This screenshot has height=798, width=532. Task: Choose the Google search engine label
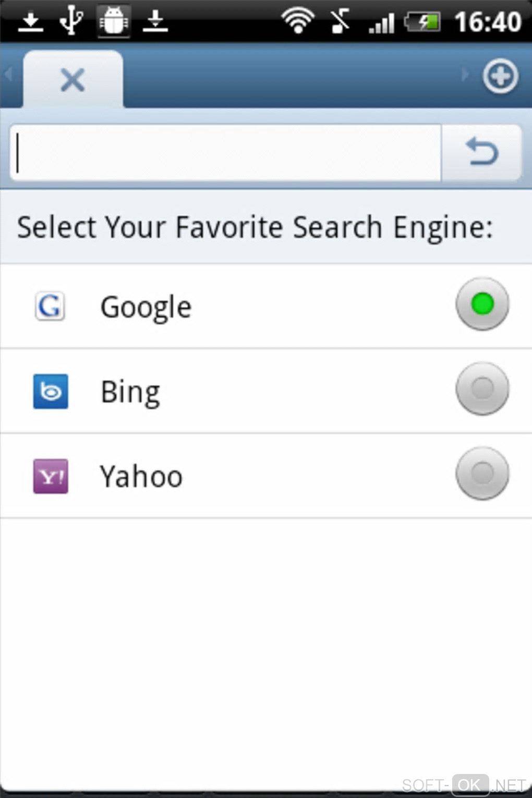click(x=146, y=307)
